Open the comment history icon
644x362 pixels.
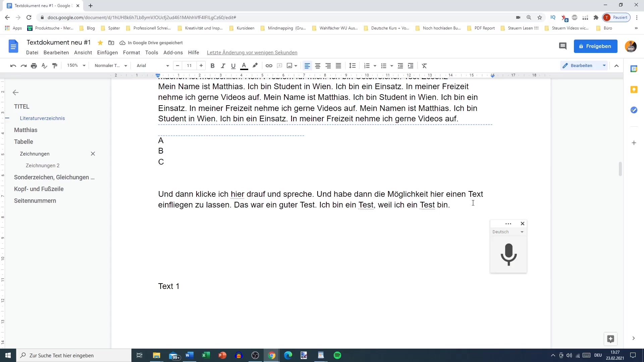pos(562,46)
